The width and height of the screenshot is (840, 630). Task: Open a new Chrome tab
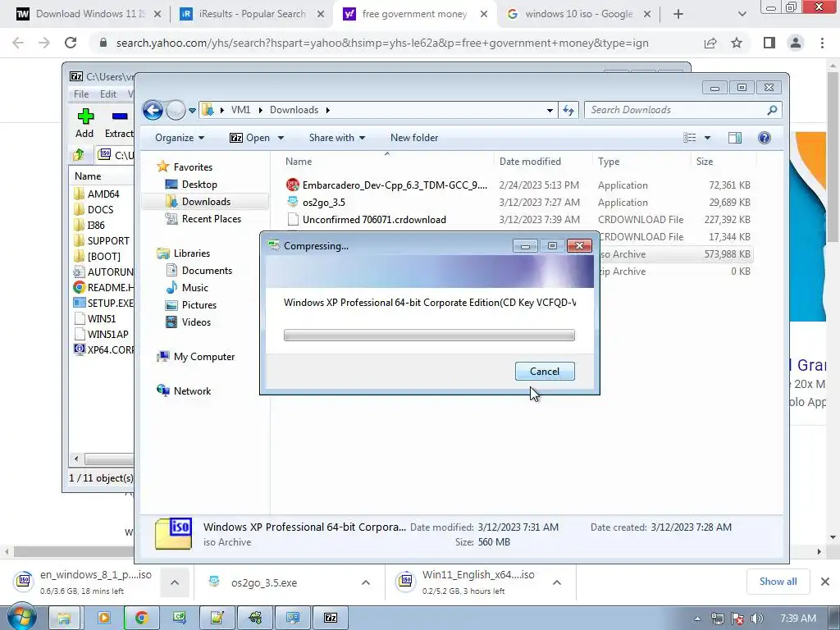pos(678,14)
